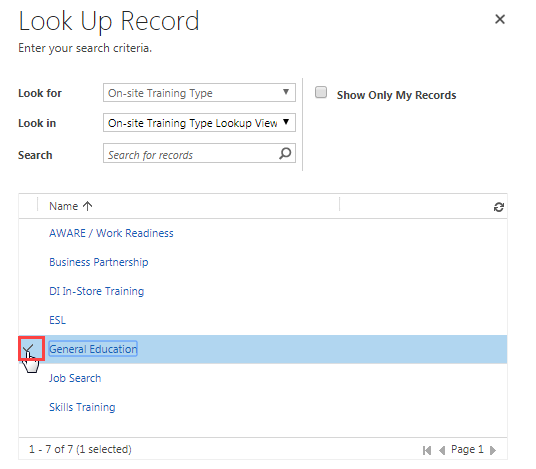Choose DI In-Store Training
536x469 pixels.
96,291
